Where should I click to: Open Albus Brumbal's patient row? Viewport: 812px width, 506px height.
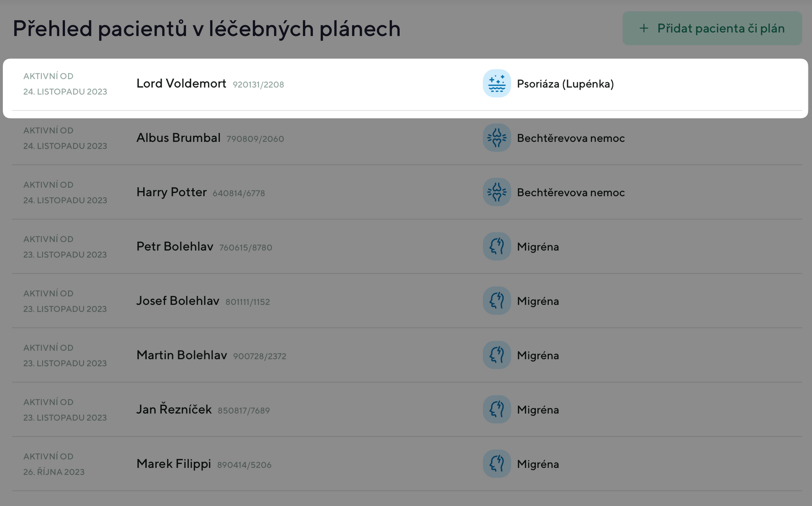pyautogui.click(x=178, y=138)
